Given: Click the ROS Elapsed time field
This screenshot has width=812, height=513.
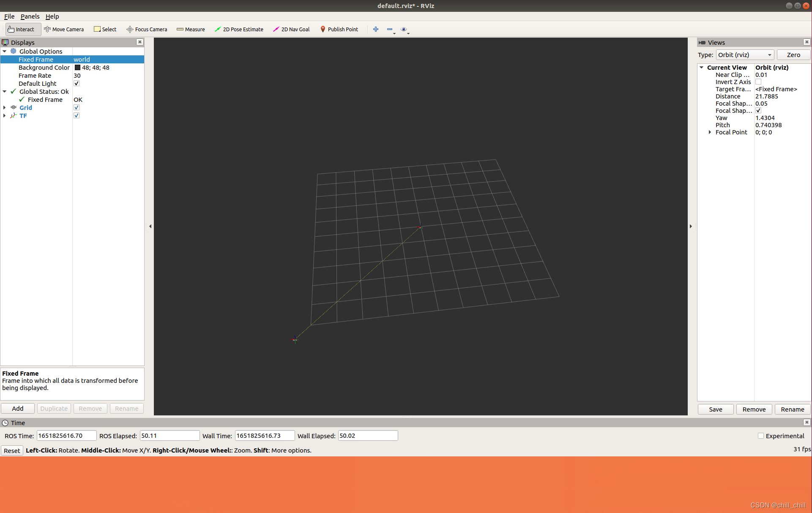Looking at the screenshot, I should click(x=169, y=436).
